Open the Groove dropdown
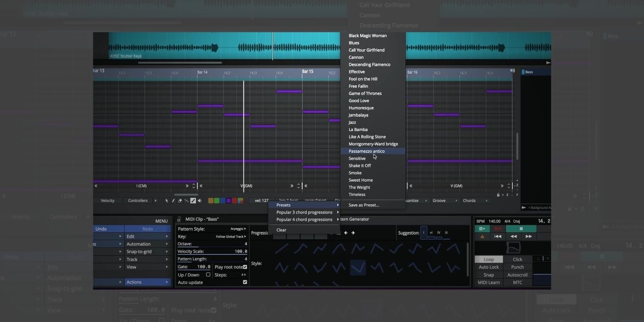The width and height of the screenshot is (644, 322). [445, 201]
